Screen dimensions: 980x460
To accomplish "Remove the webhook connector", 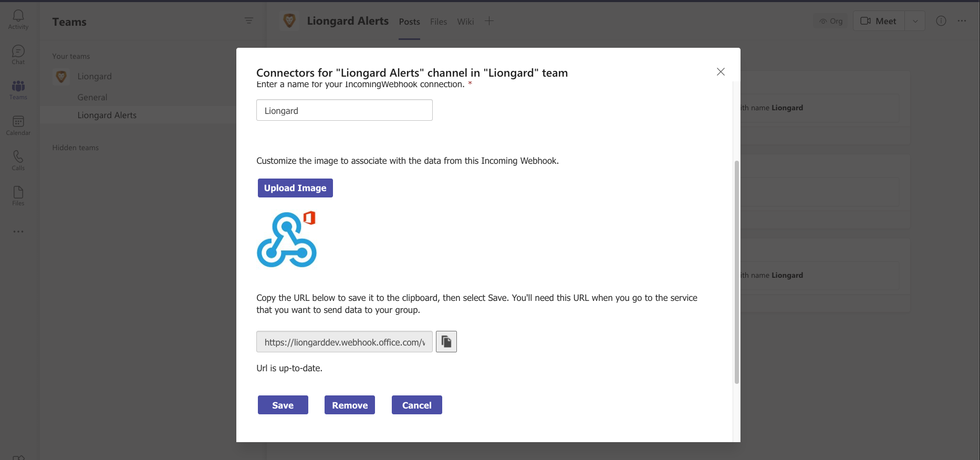I will coord(350,405).
